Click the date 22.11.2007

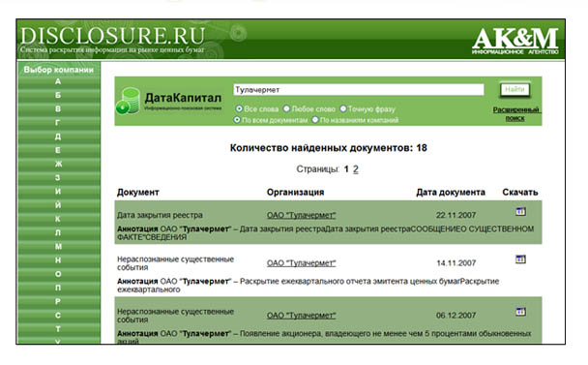456,215
